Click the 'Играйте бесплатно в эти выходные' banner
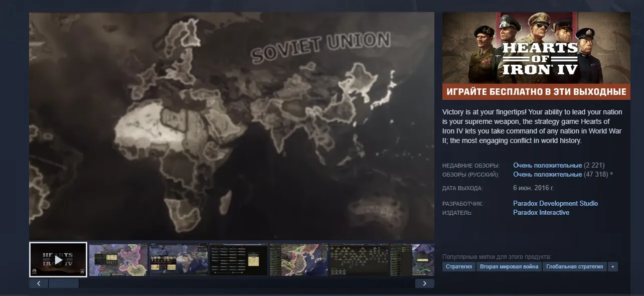Screen dimensions: 644x296 coord(536,92)
